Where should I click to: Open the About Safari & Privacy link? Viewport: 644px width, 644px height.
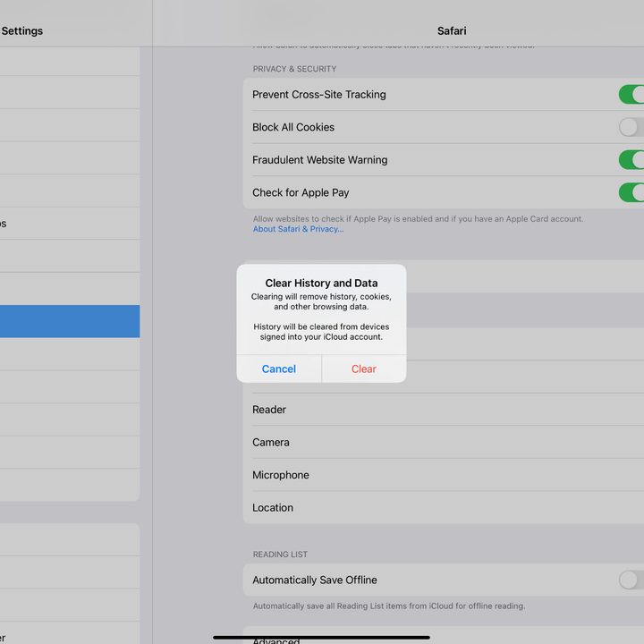click(x=298, y=229)
